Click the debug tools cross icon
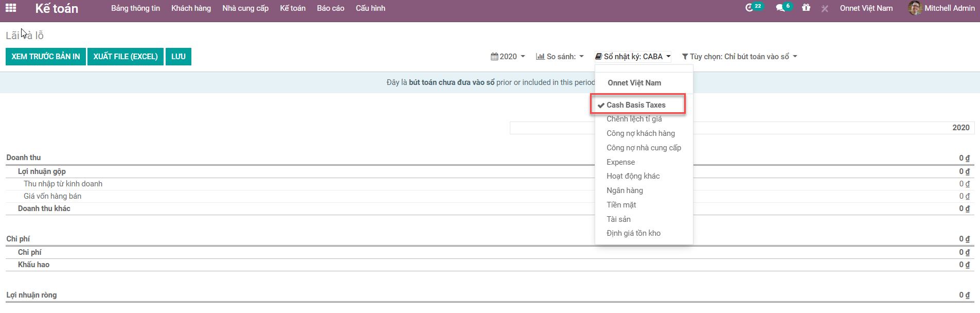Viewport: 980px width, 313px height. (825, 9)
